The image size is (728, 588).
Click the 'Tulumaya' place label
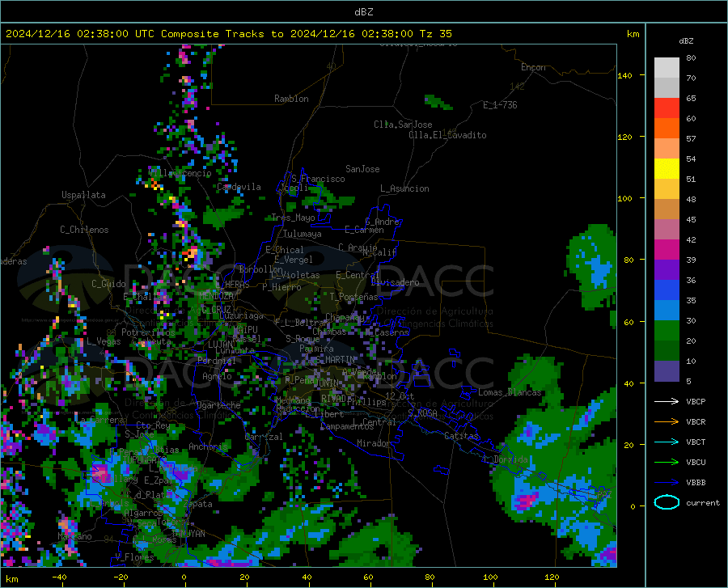click(302, 234)
